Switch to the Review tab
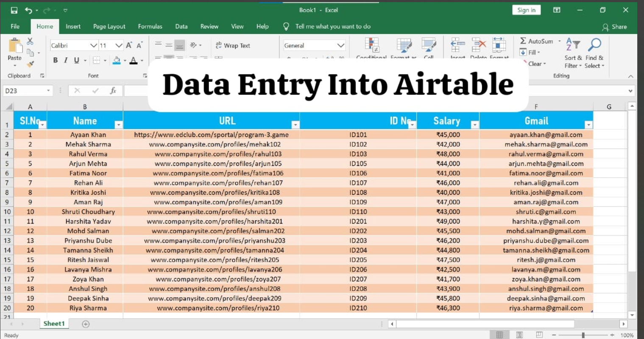Screen dimensions: 644x339 pyautogui.click(x=209, y=26)
